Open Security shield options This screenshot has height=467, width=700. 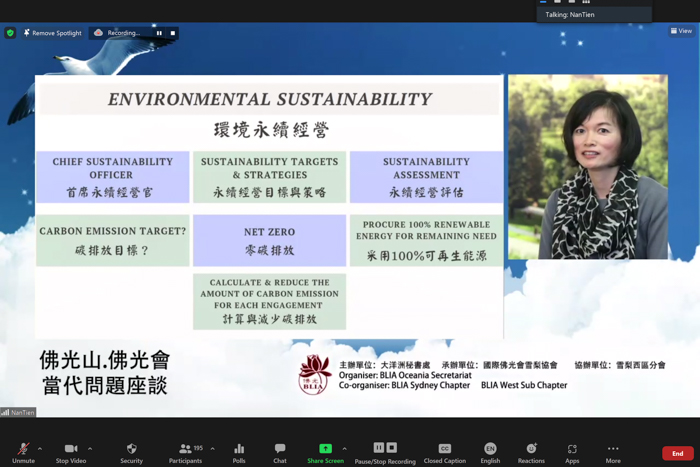tap(131, 453)
